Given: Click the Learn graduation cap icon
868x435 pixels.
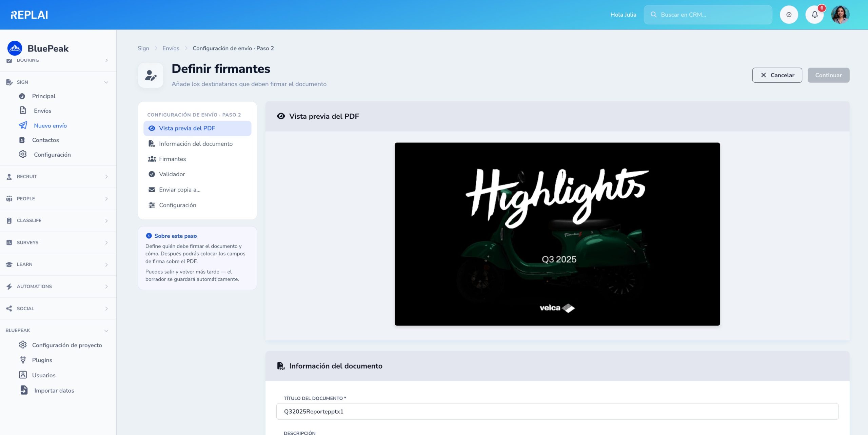Looking at the screenshot, I should coord(9,264).
